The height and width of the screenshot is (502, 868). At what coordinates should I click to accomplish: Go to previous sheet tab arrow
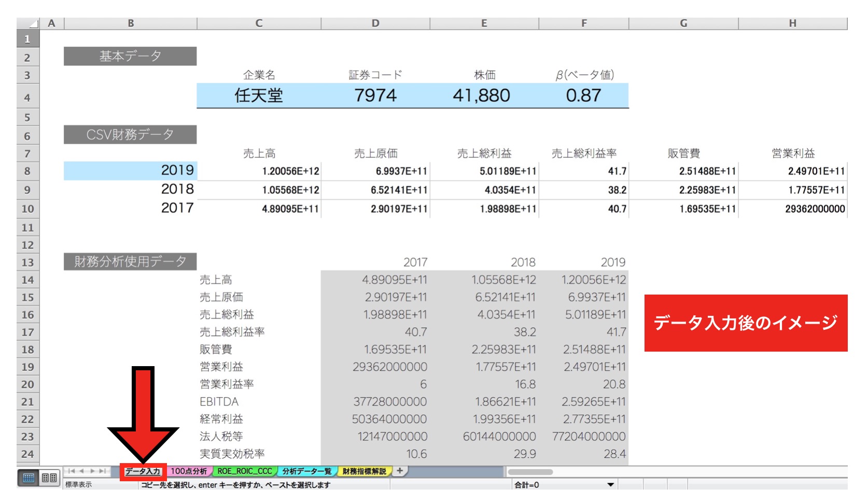pos(82,471)
